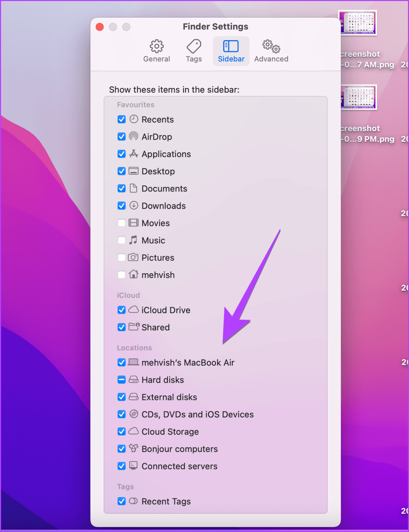
Task: Click the Bonjour computers icon
Action: [x=133, y=449]
